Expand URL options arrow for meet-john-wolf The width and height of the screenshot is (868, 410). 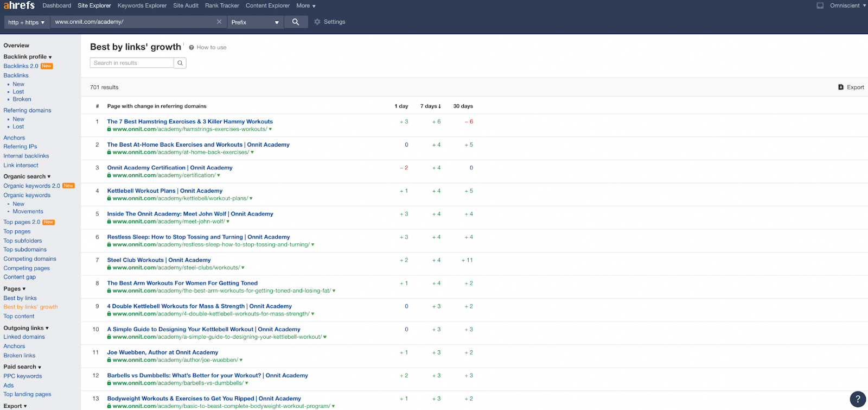pyautogui.click(x=228, y=222)
